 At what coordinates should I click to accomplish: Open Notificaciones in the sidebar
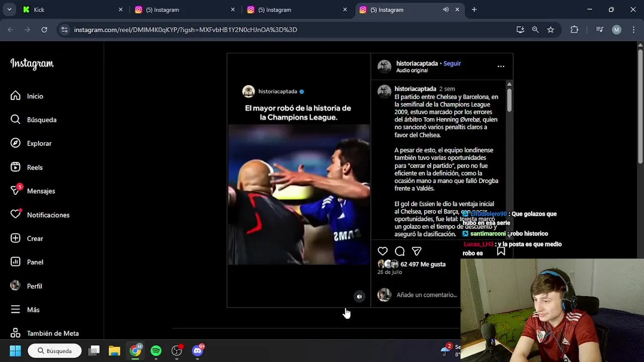coord(40,215)
